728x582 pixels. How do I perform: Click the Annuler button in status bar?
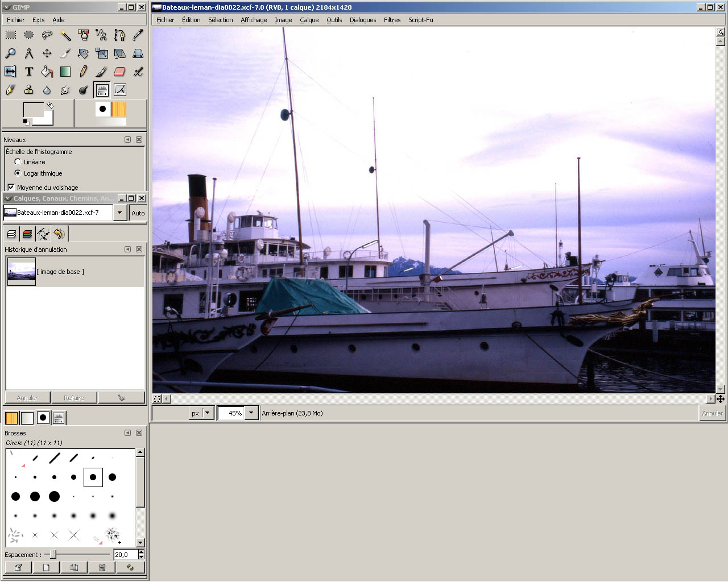(712, 413)
